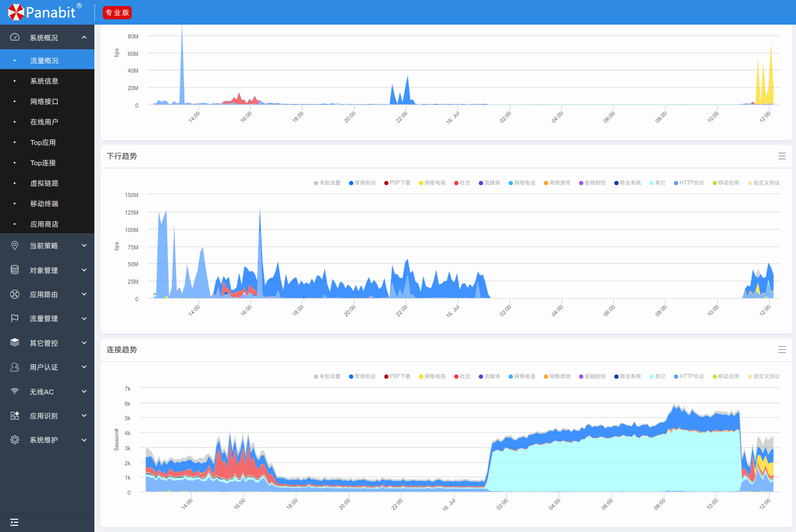Click the 无线AC wifi icon
Screen dimensions: 796x532
click(x=15, y=391)
